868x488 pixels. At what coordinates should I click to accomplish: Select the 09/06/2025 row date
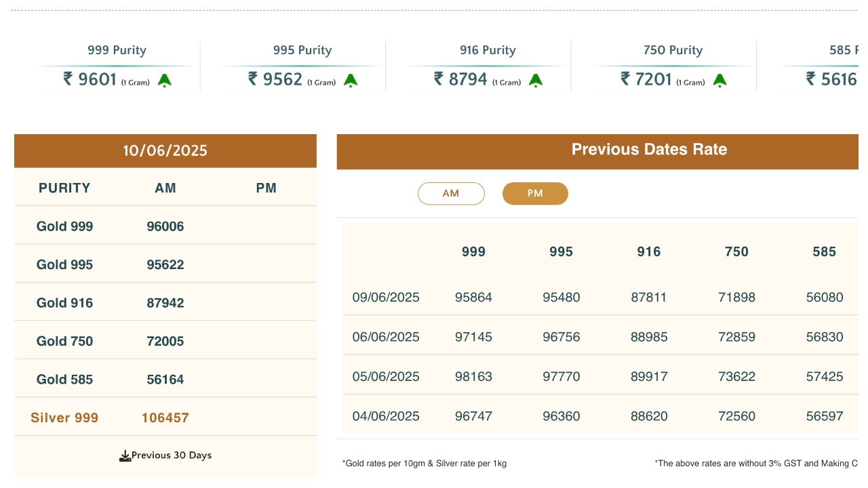tap(386, 298)
